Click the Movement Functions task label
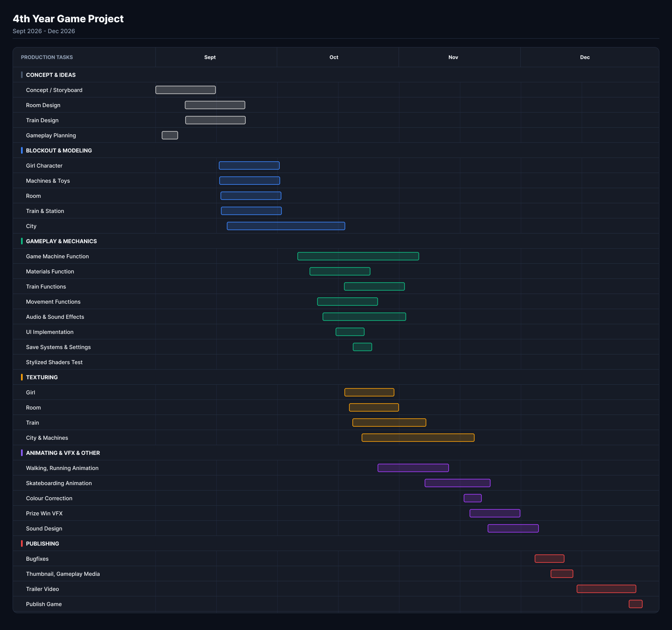Screen dimensions: 672x630 [53, 302]
